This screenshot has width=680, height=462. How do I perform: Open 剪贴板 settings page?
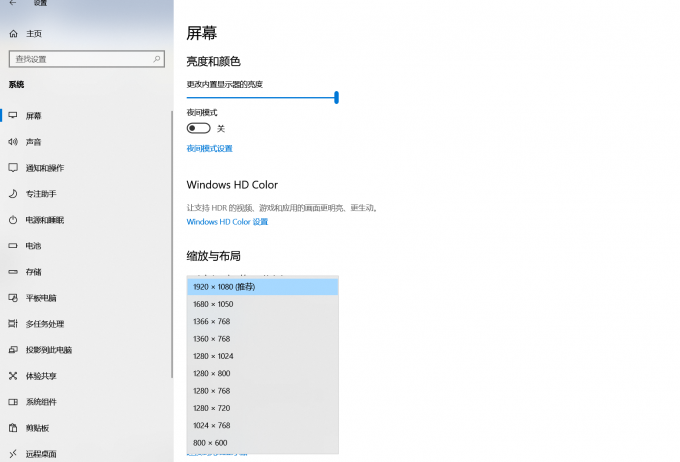(x=37, y=428)
